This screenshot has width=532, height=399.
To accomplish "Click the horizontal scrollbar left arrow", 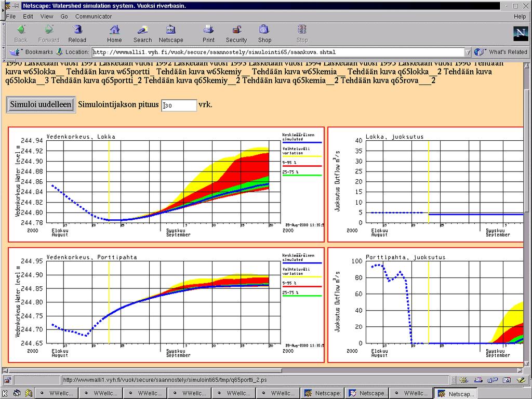I will (x=5, y=370).
